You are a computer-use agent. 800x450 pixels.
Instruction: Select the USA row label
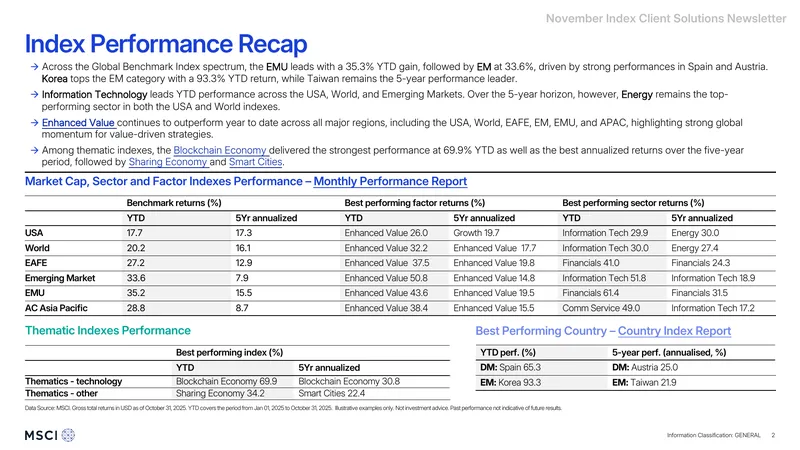coord(34,233)
